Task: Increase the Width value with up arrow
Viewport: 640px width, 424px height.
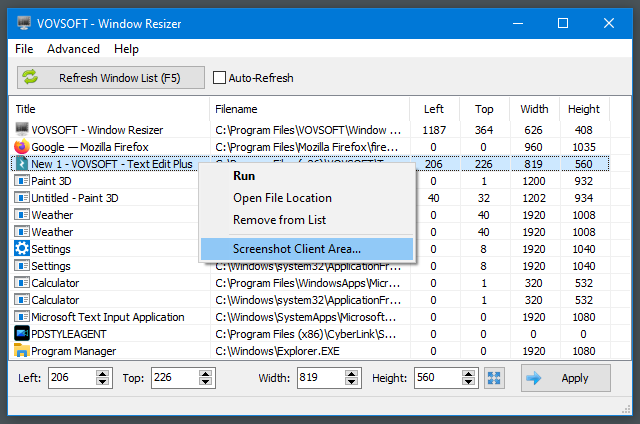Action: click(351, 373)
